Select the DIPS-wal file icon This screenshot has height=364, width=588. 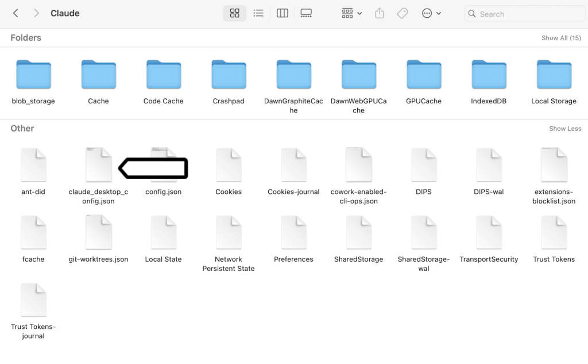489,165
